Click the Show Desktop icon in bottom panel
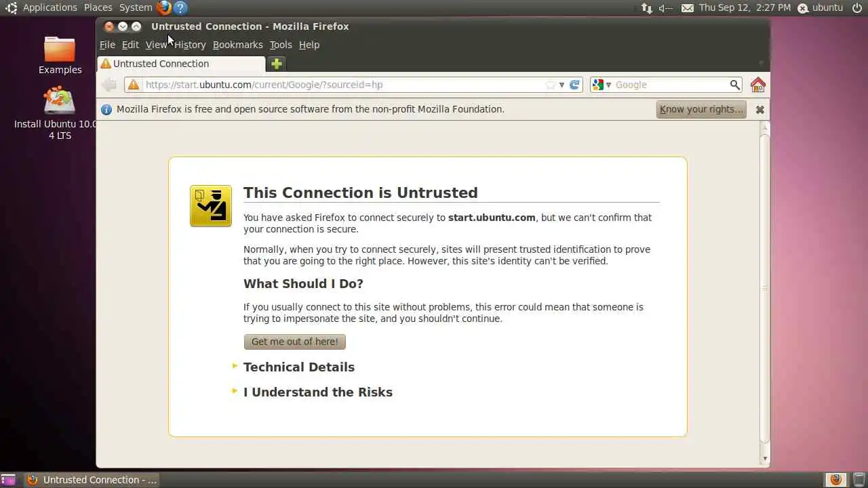The image size is (868, 488). tap(8, 480)
